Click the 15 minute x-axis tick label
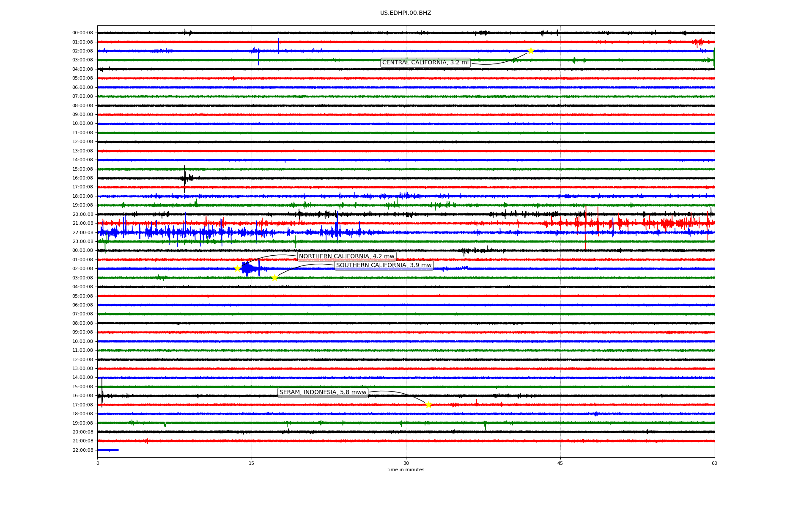This screenshot has height=508, width=812. [x=252, y=463]
